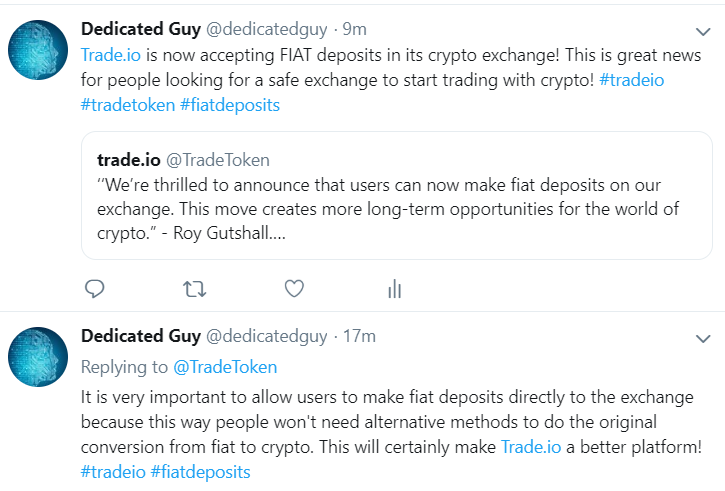Open the #tradetoken hashtag
The image size is (725, 491).
pos(128,105)
